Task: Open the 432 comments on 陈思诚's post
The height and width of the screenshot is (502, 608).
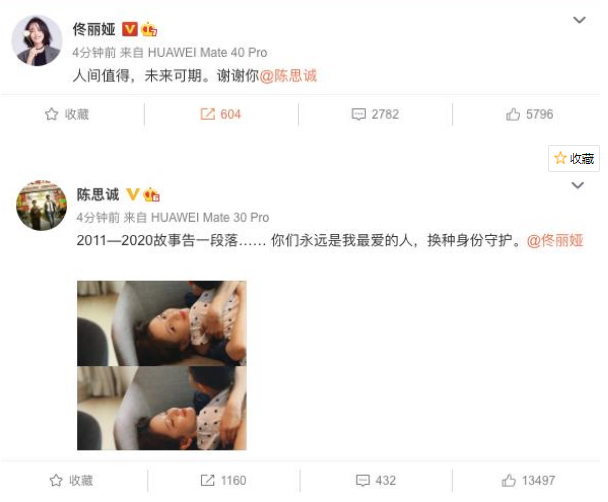Action: click(376, 481)
